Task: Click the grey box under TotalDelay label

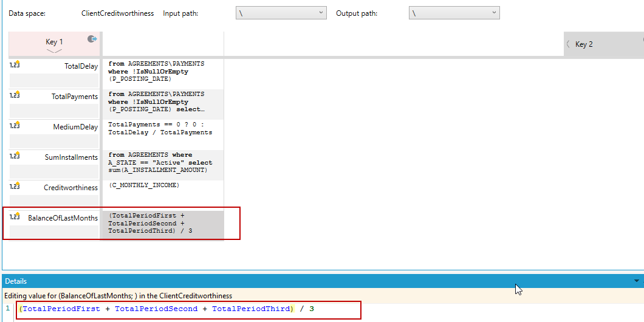Action: tap(54, 81)
